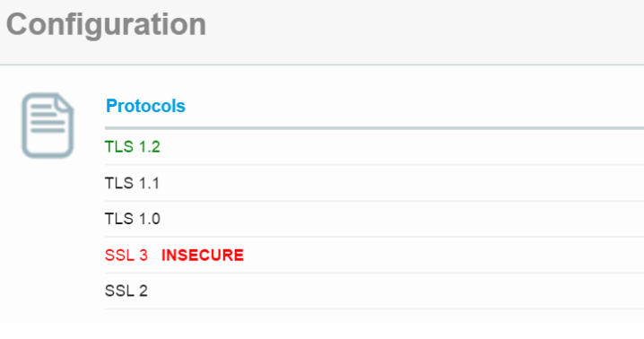644x339 pixels.
Task: Select the Configuration section heading
Action: point(106,25)
